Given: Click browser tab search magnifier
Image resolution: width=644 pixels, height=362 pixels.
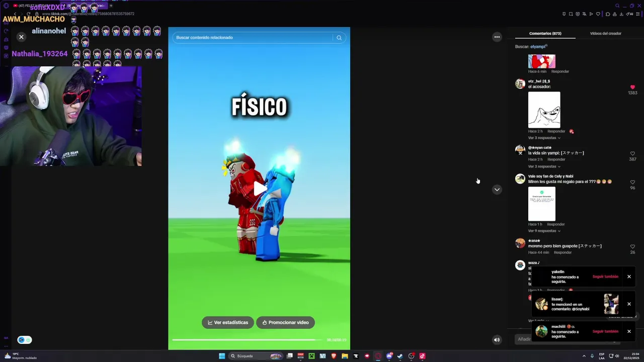Looking at the screenshot, I should coord(617,6).
